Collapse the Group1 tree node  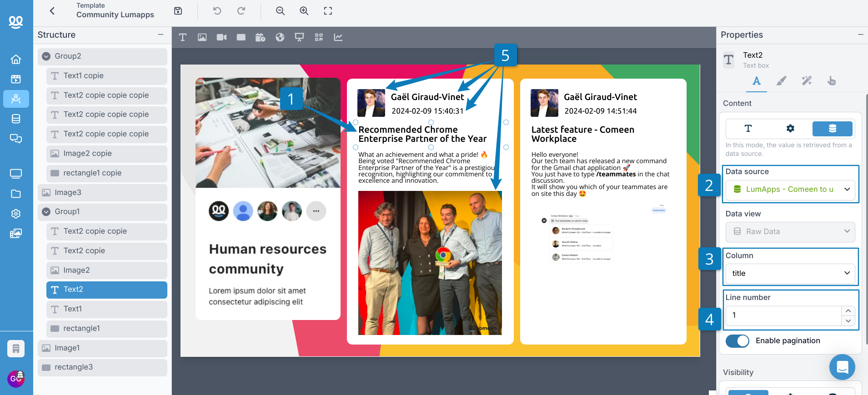point(46,212)
